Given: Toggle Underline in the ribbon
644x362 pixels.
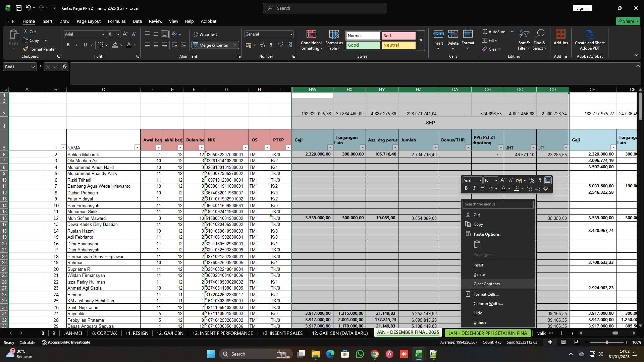Looking at the screenshot, I should tap(85, 45).
